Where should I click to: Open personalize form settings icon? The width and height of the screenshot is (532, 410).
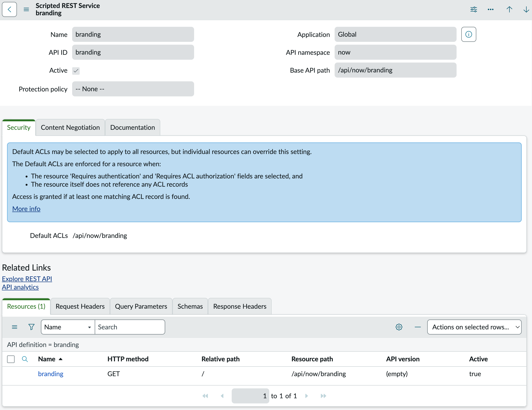click(x=473, y=9)
